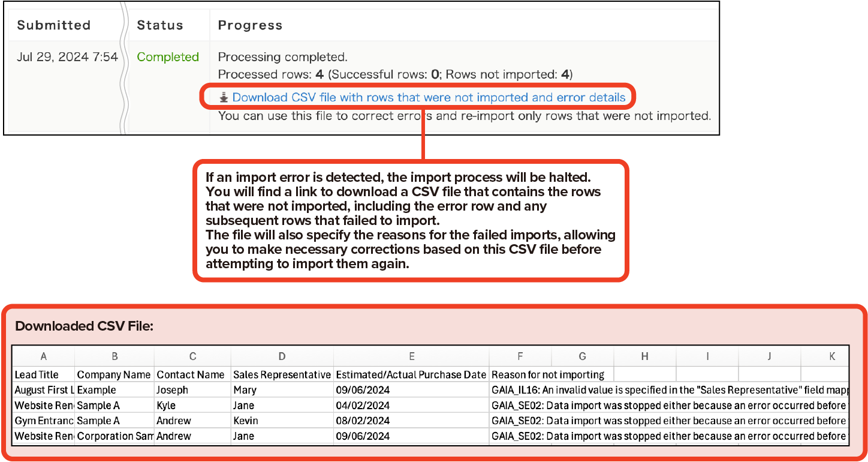868x462 pixels.
Task: Select the Jul 29, 2024 7:54 submitted date
Action: 67,57
